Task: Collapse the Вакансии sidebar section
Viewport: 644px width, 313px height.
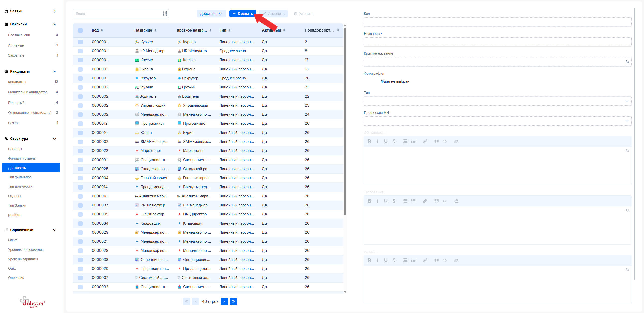Action: (55, 24)
